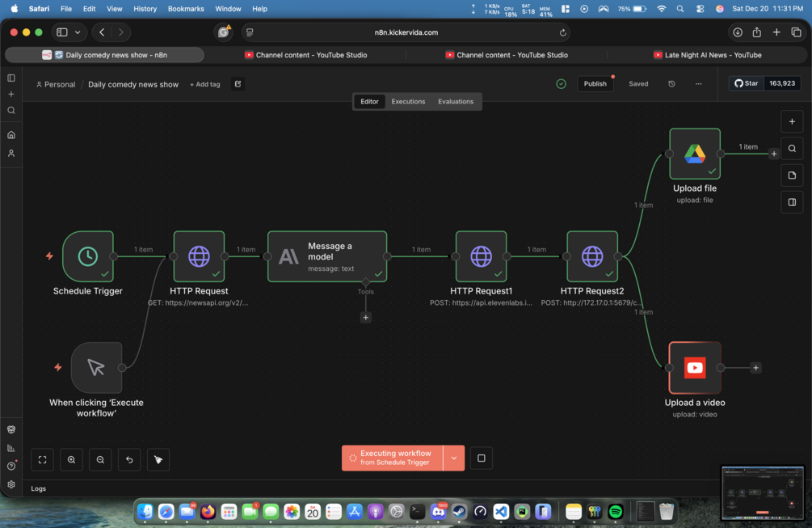Open canvas node search on right
Image resolution: width=812 pixels, height=528 pixels.
[792, 148]
